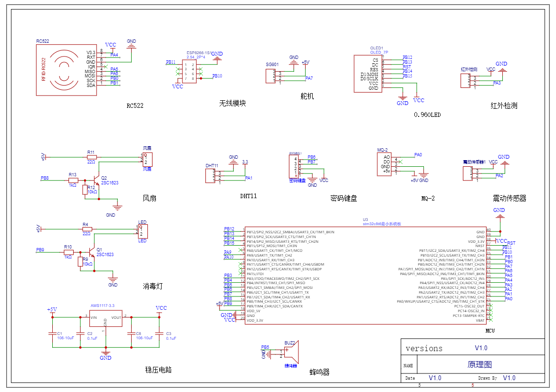
Task: Click the ground symbol under the AMS1117 regulator
Action: pos(105,353)
